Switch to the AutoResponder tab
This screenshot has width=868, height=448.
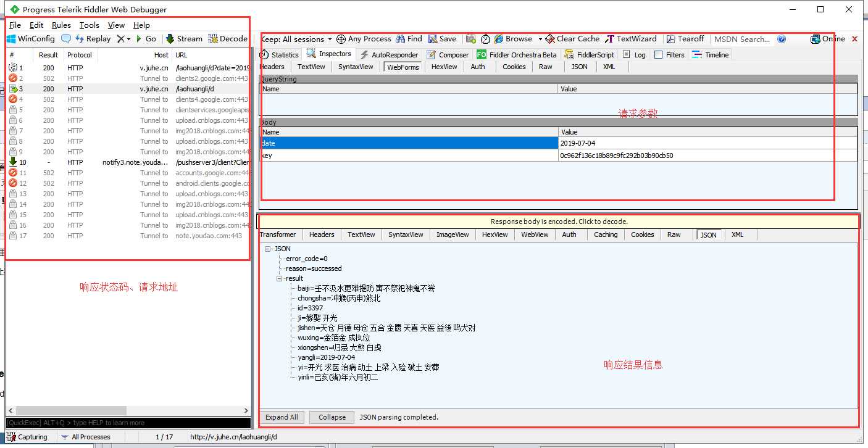coord(389,55)
